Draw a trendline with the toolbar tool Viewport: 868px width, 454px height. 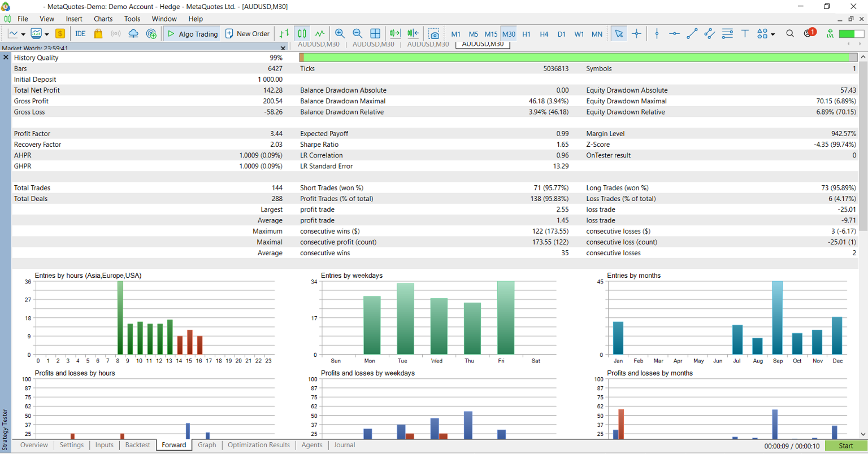coord(692,34)
